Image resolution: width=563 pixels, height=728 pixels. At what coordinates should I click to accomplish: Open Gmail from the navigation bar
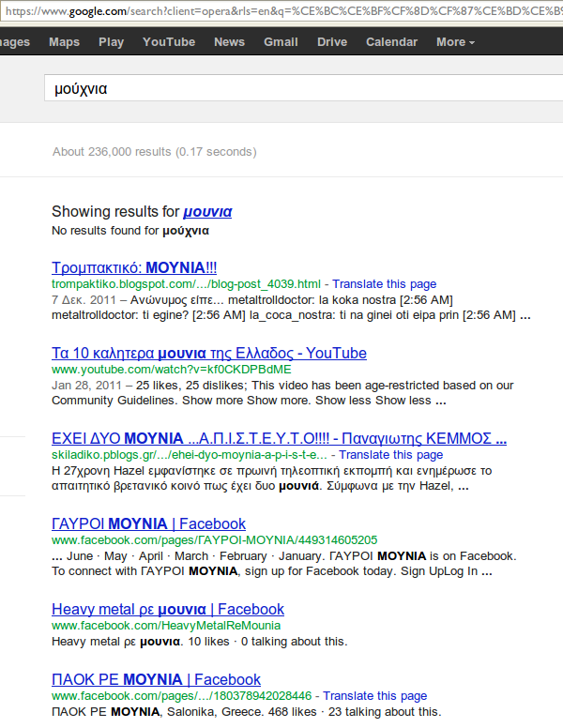coord(281,42)
